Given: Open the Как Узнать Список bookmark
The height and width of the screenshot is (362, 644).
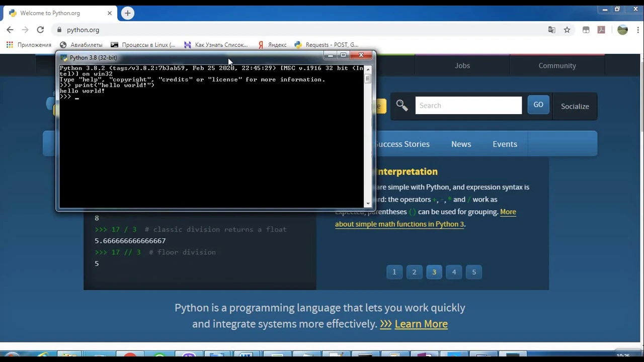Looking at the screenshot, I should [x=216, y=45].
